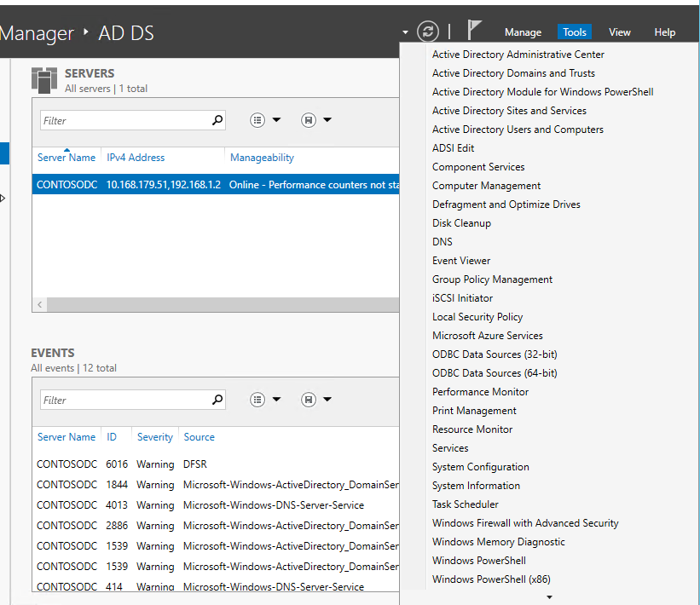Show more Tools menu items arrow
This screenshot has height=605, width=700.
point(550,597)
